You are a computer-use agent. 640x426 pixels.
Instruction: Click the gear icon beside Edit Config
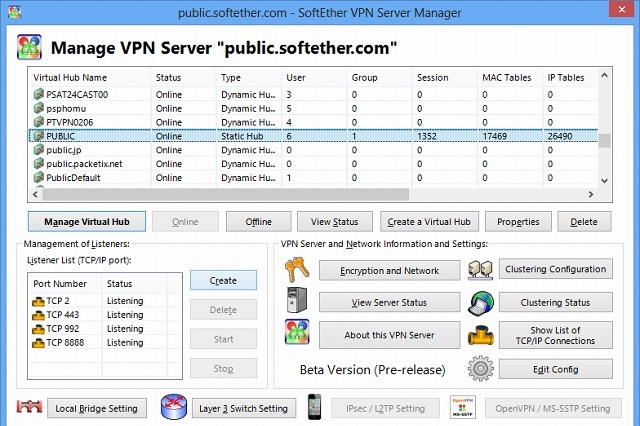point(480,368)
